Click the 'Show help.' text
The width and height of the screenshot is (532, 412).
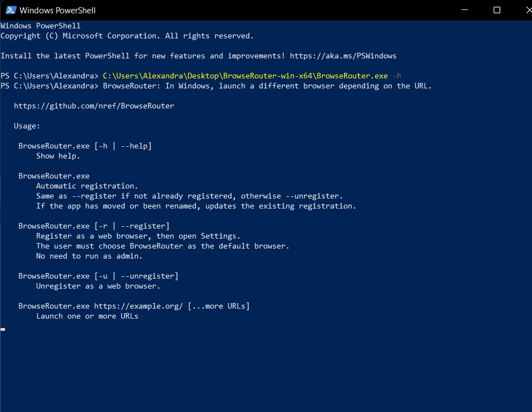[58, 156]
